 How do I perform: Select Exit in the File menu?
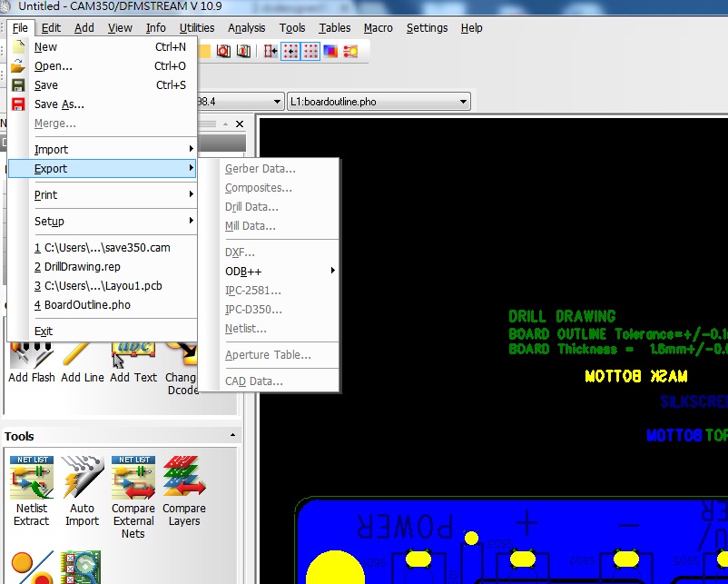coord(103,332)
